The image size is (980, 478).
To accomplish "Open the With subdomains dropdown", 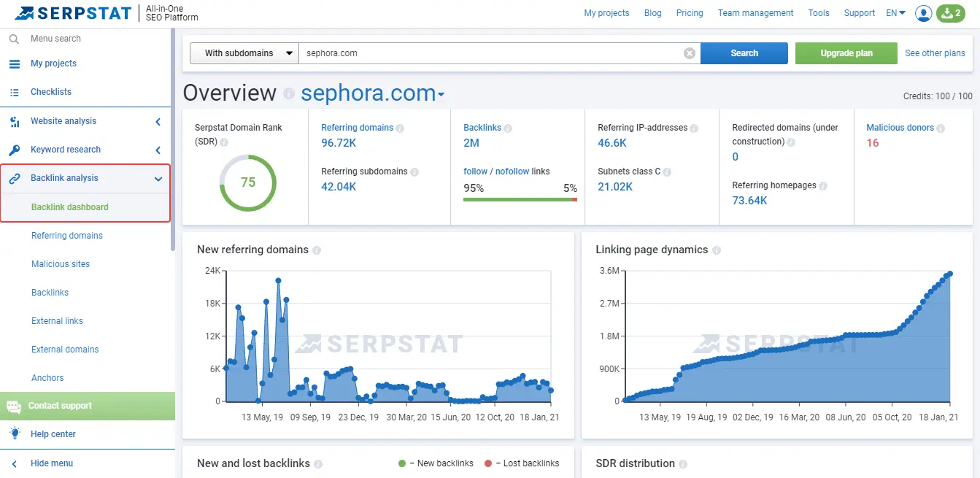I will pos(244,53).
